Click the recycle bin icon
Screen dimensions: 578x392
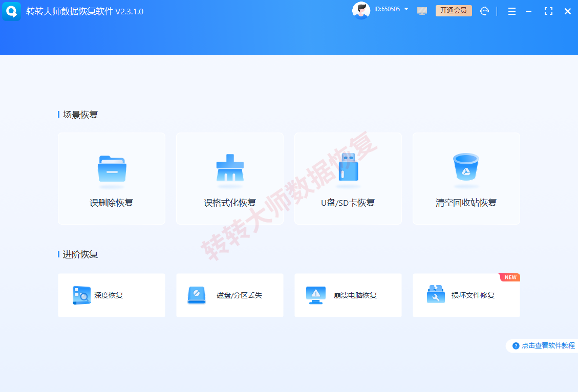[466, 167]
